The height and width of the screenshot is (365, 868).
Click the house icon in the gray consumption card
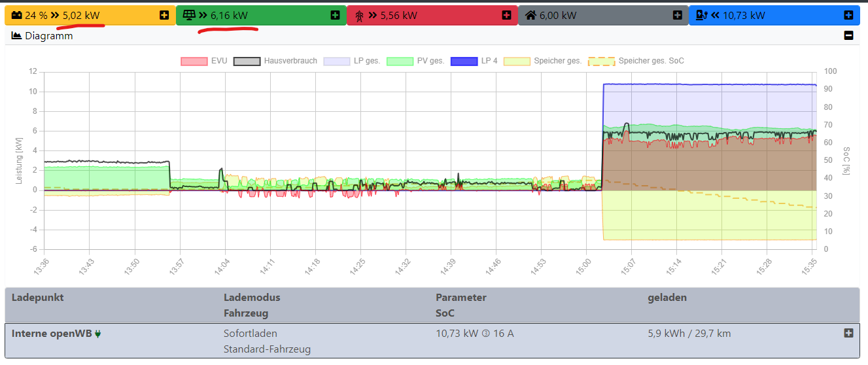pos(531,15)
